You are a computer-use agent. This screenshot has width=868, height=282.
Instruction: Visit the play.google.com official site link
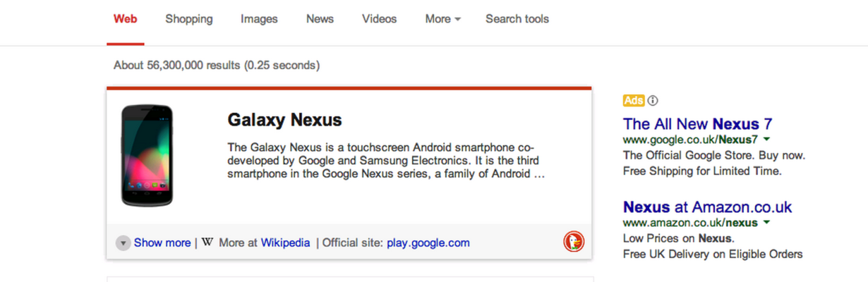pos(428,243)
